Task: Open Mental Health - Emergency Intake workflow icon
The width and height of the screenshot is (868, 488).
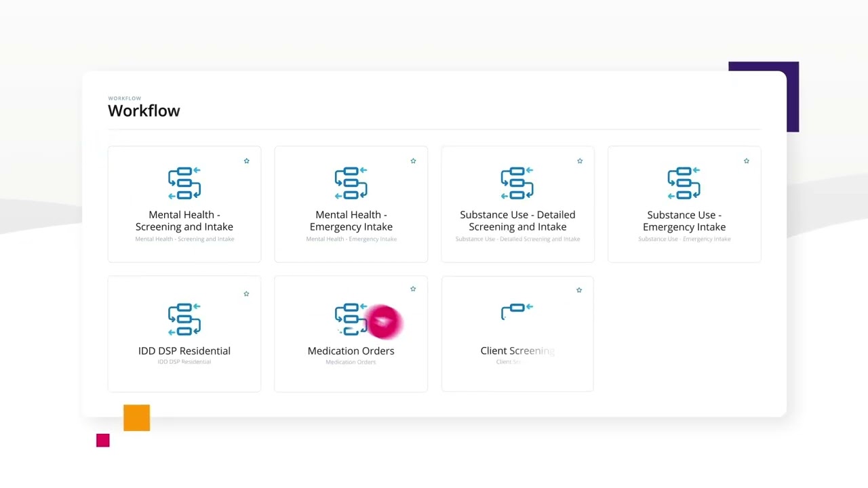Action: 351,183
